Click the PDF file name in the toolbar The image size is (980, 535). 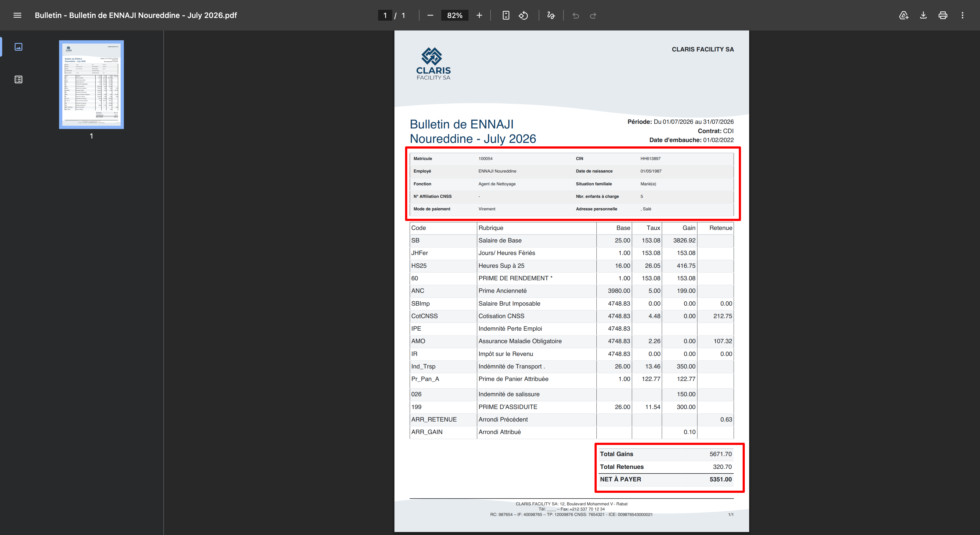pos(136,15)
